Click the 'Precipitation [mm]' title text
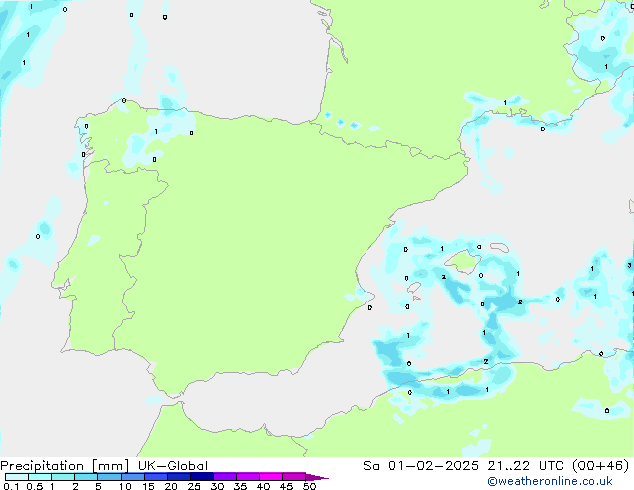Image resolution: width=634 pixels, height=490 pixels. [x=65, y=466]
